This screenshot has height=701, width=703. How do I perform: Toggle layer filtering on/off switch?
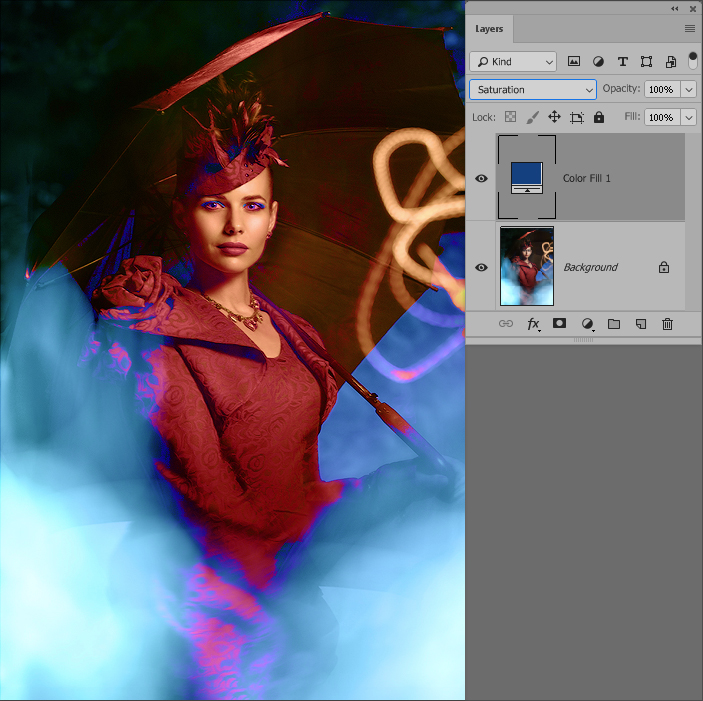pyautogui.click(x=693, y=61)
